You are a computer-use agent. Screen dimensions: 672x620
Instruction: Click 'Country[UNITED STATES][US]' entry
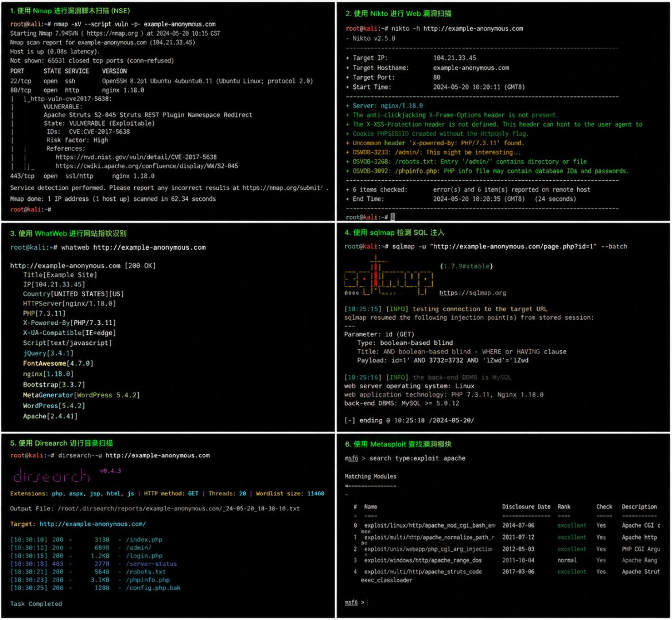click(73, 294)
